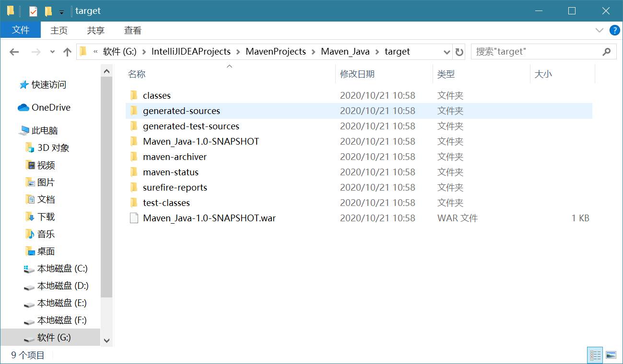
Task: Open the Maven_Java-1.0-SNAPSHOT.war file icon
Action: [x=134, y=218]
